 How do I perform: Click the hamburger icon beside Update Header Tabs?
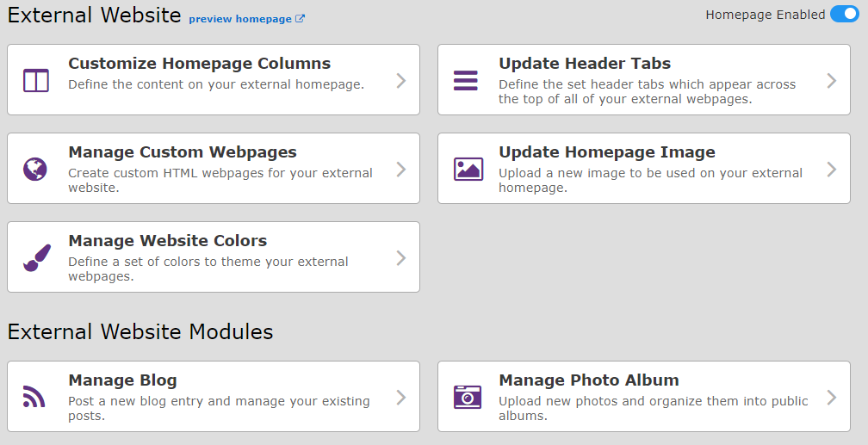coord(466,80)
